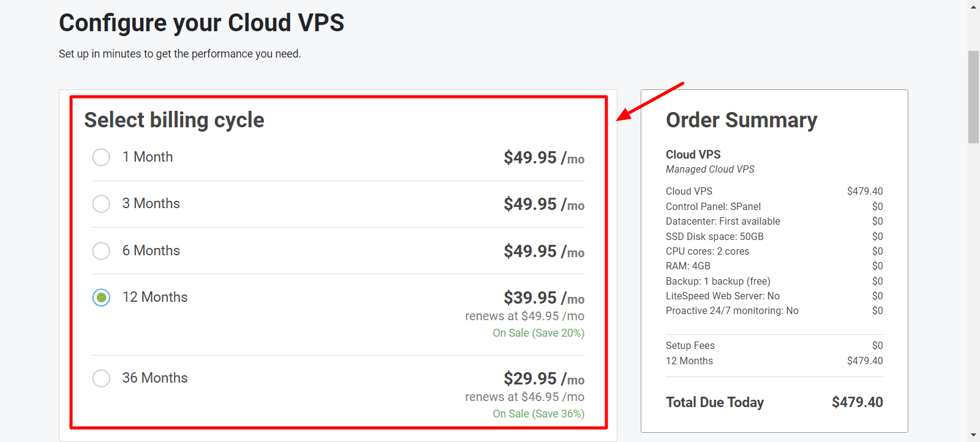Select the 6 Months billing radio button

101,251
